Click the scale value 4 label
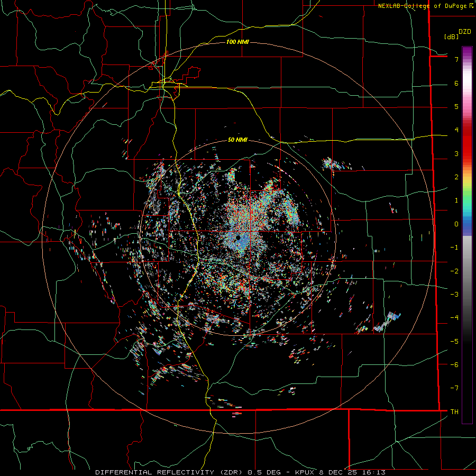The width and height of the screenshot is (476, 476). 456,130
